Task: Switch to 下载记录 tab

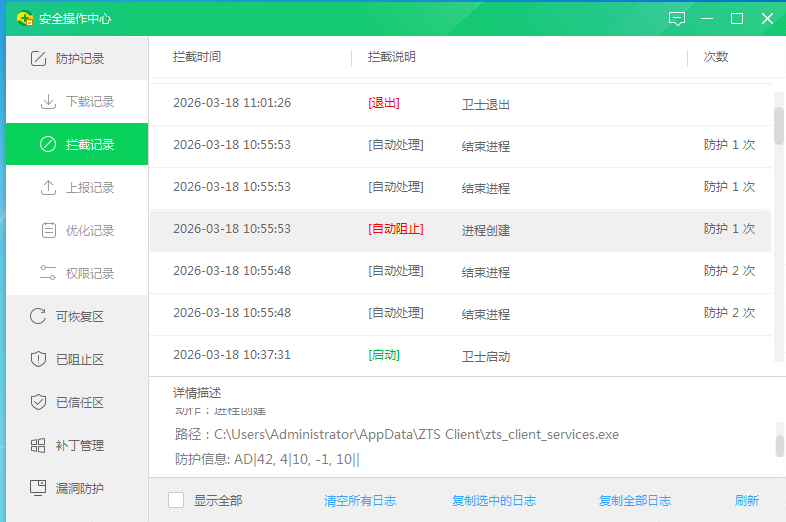Action: (x=77, y=102)
